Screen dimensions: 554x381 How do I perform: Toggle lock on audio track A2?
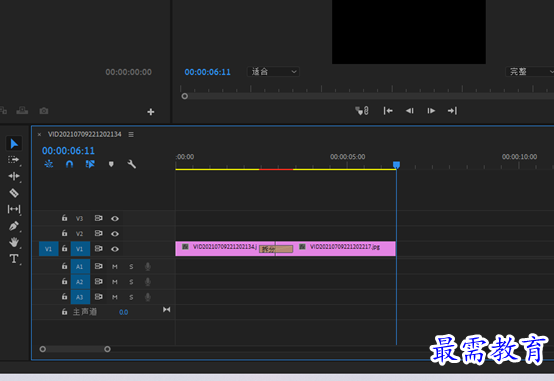pyautogui.click(x=64, y=281)
